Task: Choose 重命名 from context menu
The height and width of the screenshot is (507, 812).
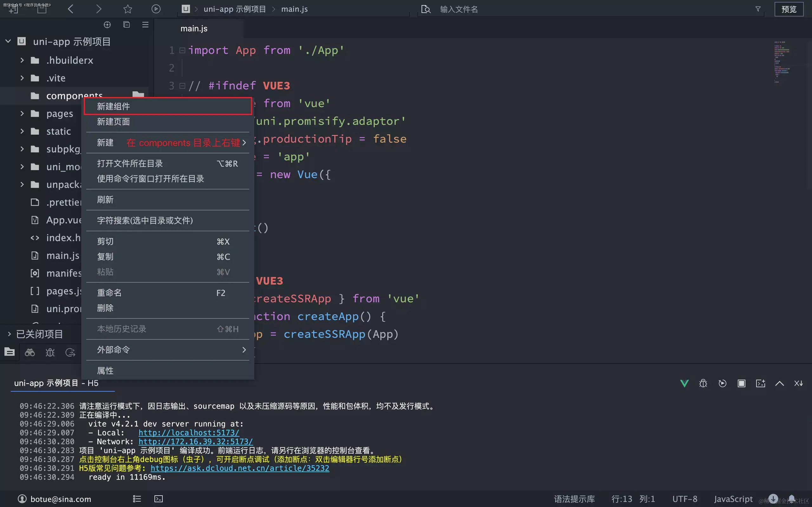Action: point(109,293)
